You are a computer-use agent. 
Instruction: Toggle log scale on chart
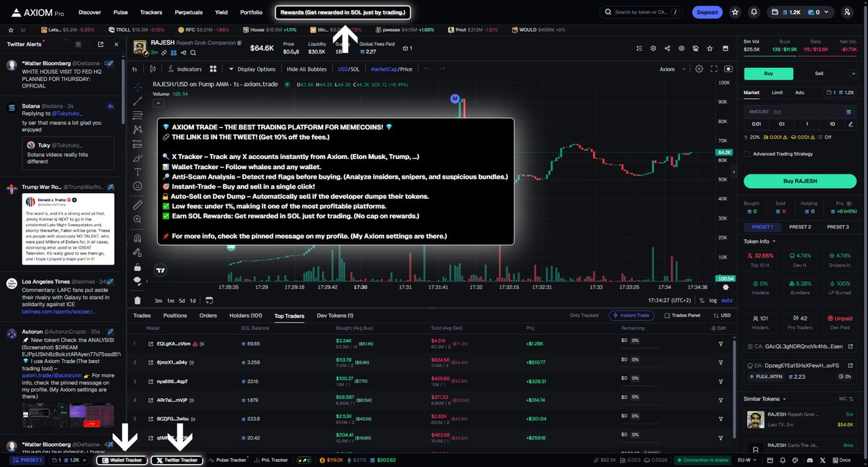(714, 301)
